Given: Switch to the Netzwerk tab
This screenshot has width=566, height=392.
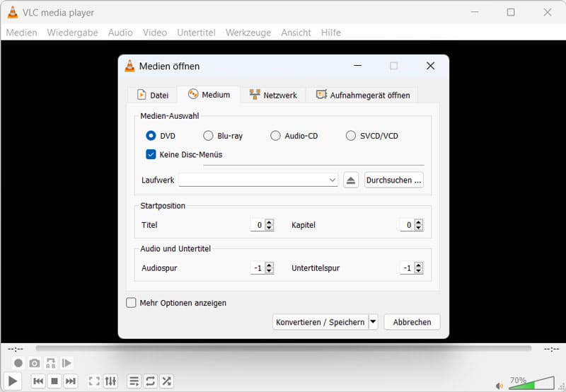Looking at the screenshot, I should pyautogui.click(x=273, y=96).
